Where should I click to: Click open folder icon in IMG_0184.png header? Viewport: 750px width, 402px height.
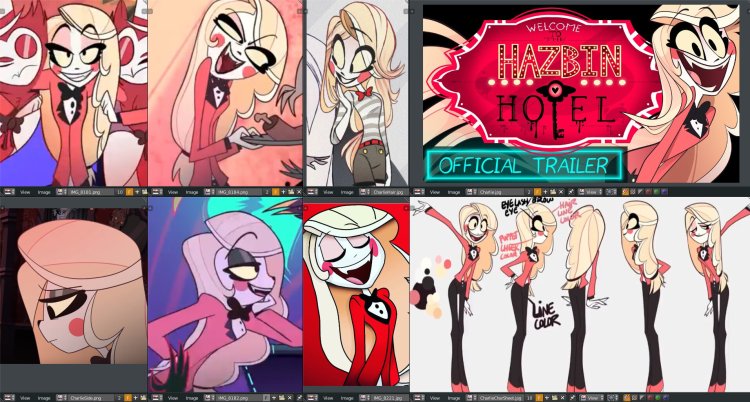click(x=291, y=191)
